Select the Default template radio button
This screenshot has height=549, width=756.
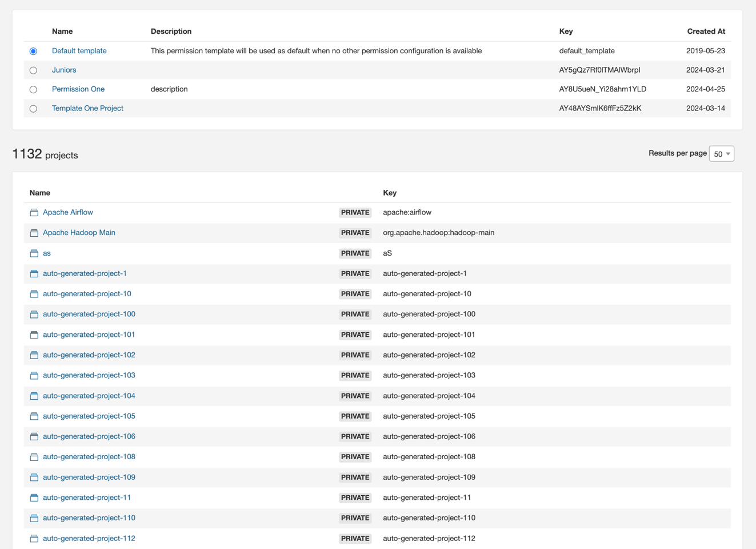click(x=33, y=51)
